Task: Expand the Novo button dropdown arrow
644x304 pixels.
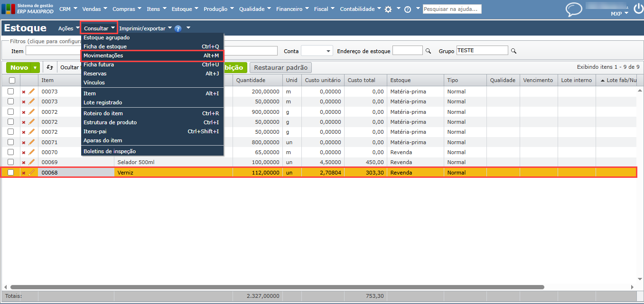Action: click(x=35, y=67)
